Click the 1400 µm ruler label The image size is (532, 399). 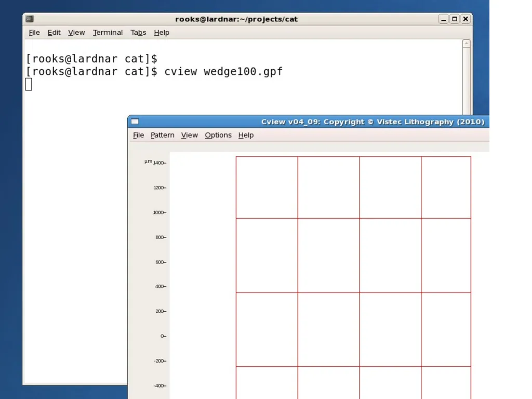pyautogui.click(x=158, y=163)
